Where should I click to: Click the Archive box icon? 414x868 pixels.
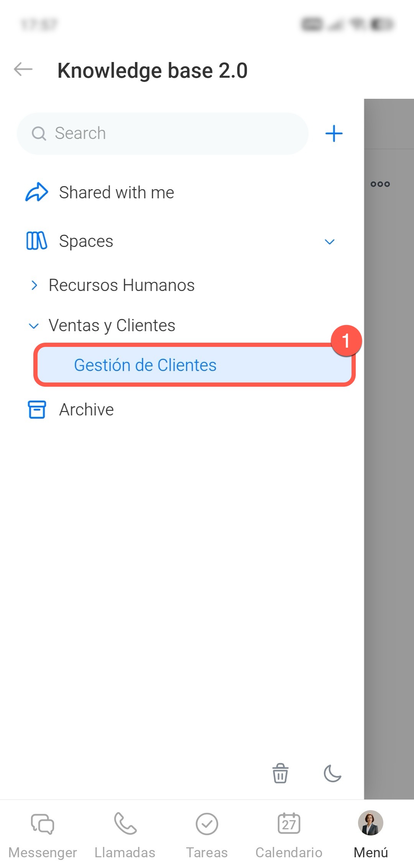pos(37,410)
